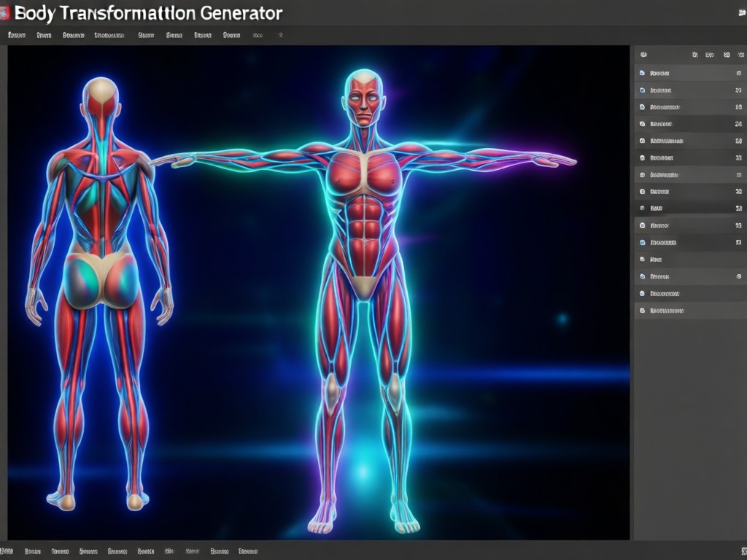The width and height of the screenshot is (747, 560).
Task: Open the third menu in the menu bar
Action: (74, 35)
